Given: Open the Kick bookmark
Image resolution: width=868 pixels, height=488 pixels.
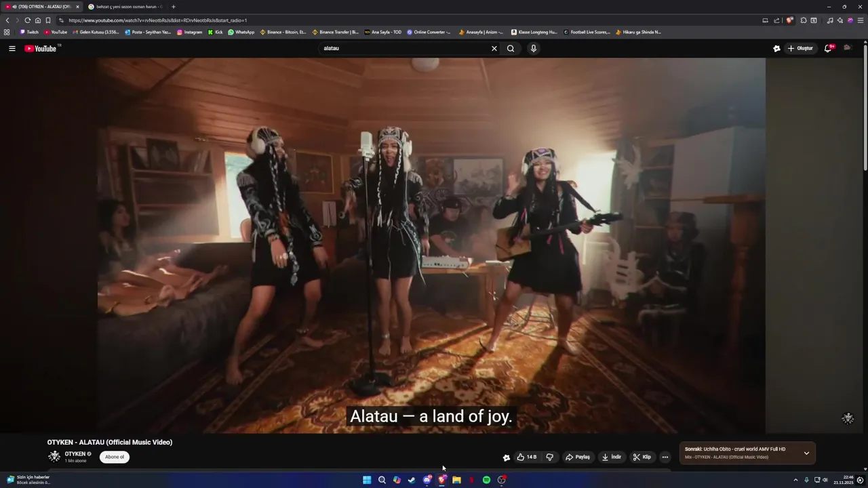Looking at the screenshot, I should [215, 32].
